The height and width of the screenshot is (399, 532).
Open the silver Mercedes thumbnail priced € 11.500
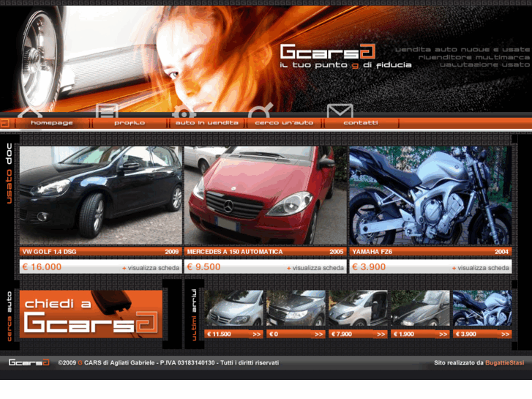[233, 308]
